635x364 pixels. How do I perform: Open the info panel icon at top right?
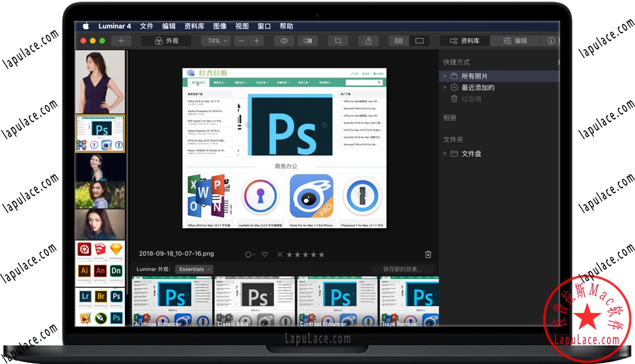[552, 40]
